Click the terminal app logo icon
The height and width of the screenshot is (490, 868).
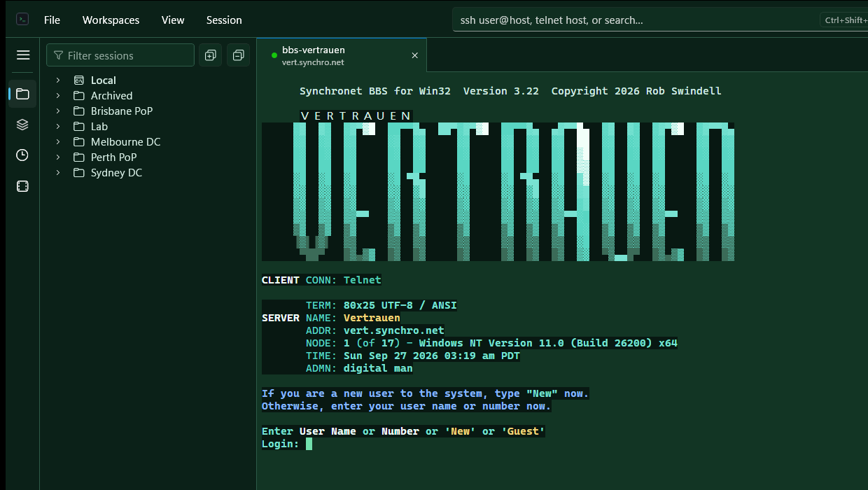coord(22,20)
